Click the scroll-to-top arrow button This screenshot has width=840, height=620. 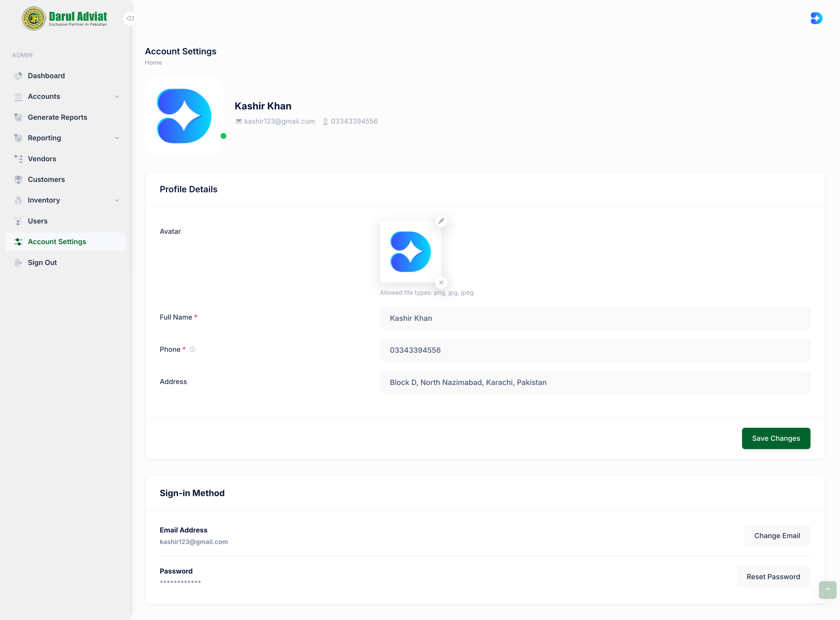click(x=827, y=589)
